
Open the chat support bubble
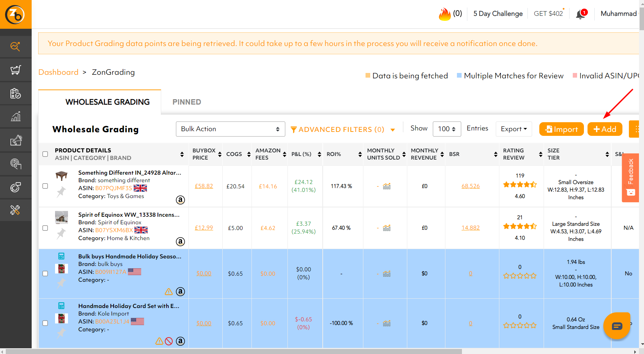click(x=617, y=326)
